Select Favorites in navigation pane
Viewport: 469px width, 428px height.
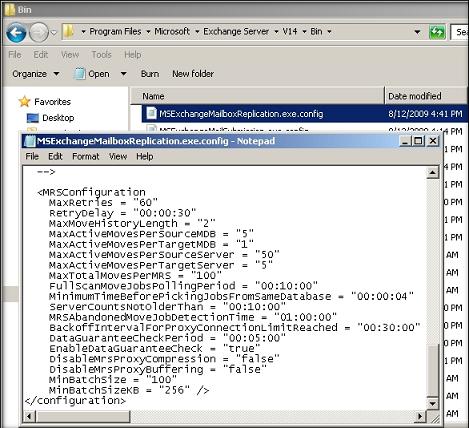52,102
